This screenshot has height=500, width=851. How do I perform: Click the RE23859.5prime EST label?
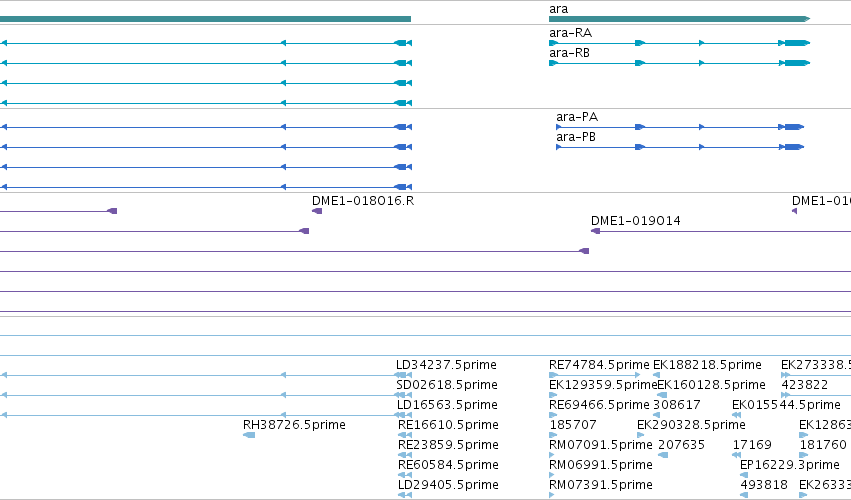click(x=448, y=445)
